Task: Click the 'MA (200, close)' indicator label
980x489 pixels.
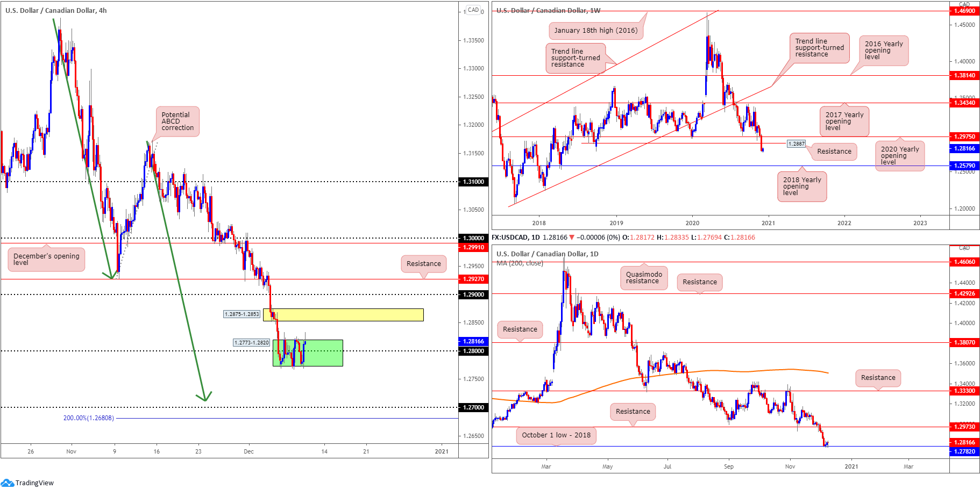Action: click(x=520, y=263)
